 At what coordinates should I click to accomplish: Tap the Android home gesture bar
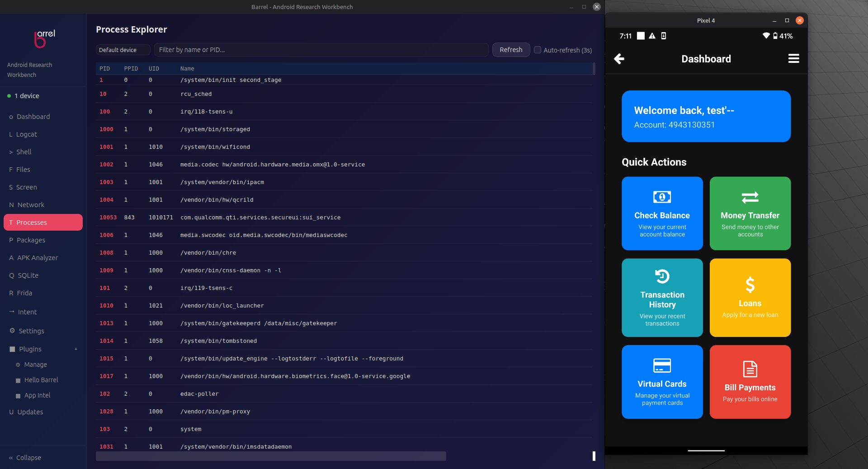point(706,450)
